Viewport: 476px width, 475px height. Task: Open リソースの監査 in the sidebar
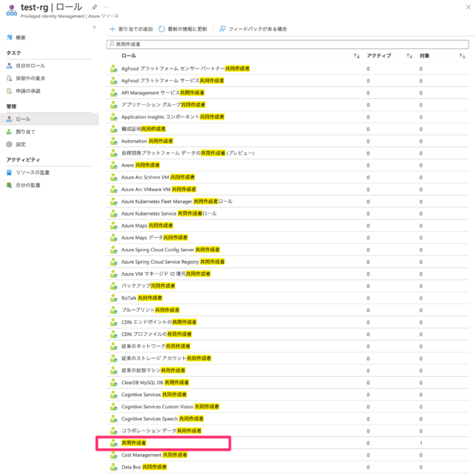(x=33, y=172)
